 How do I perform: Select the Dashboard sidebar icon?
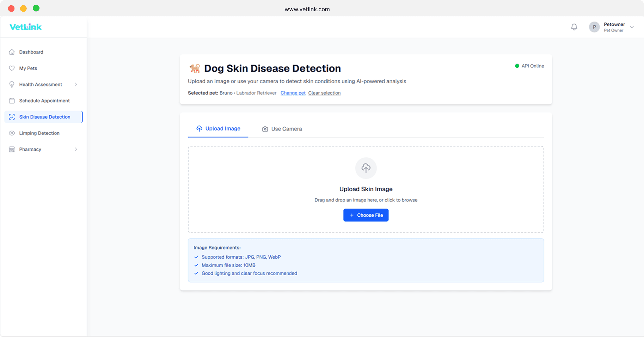coord(12,52)
